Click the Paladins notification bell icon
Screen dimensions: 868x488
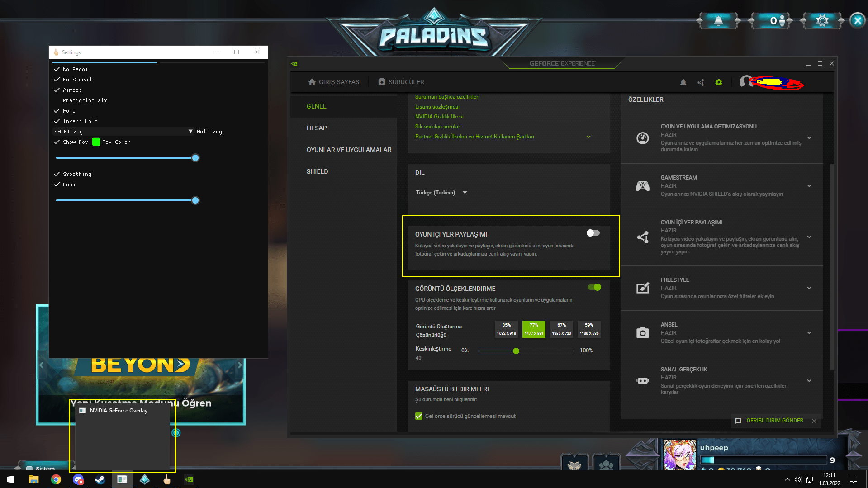pyautogui.click(x=718, y=21)
